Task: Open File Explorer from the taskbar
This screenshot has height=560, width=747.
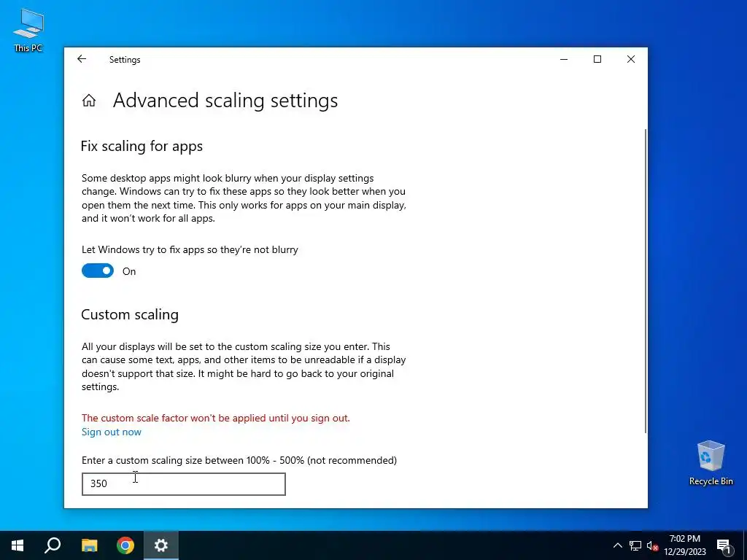Action: (x=89, y=545)
